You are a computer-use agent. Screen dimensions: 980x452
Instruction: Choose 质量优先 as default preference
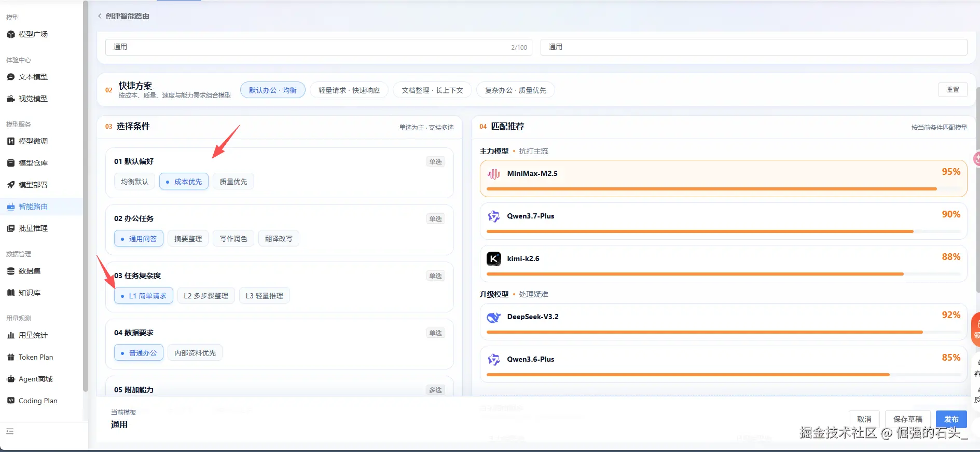(x=233, y=182)
